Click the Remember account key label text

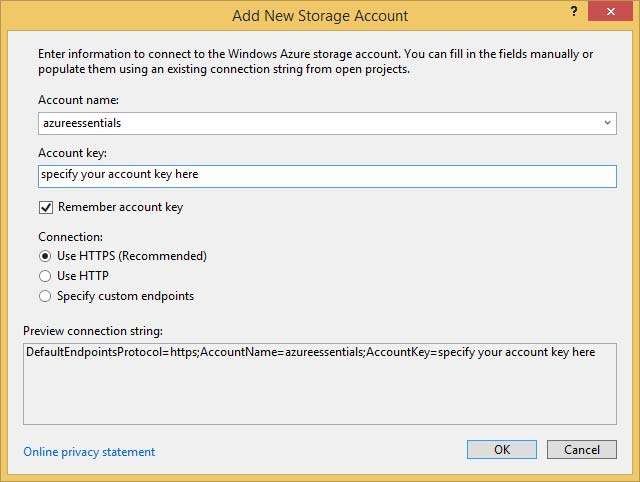coord(120,208)
